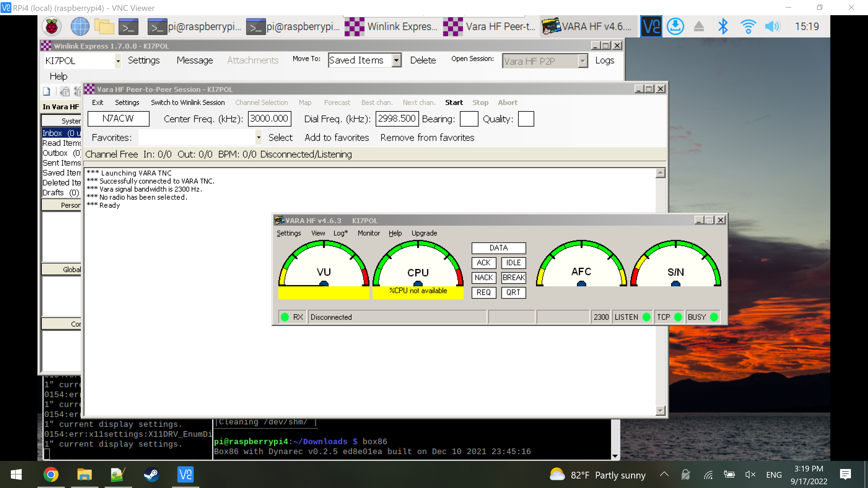The width and height of the screenshot is (868, 488).
Task: Open the Message menu in Winlink Express
Action: click(195, 60)
